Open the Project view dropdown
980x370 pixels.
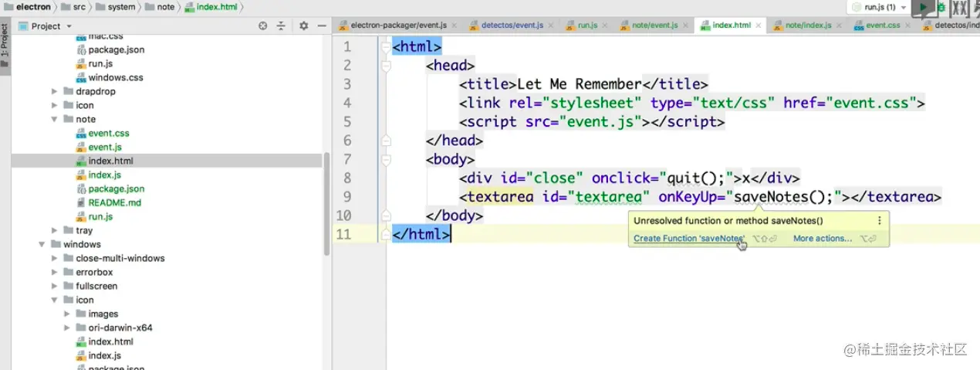[46, 25]
